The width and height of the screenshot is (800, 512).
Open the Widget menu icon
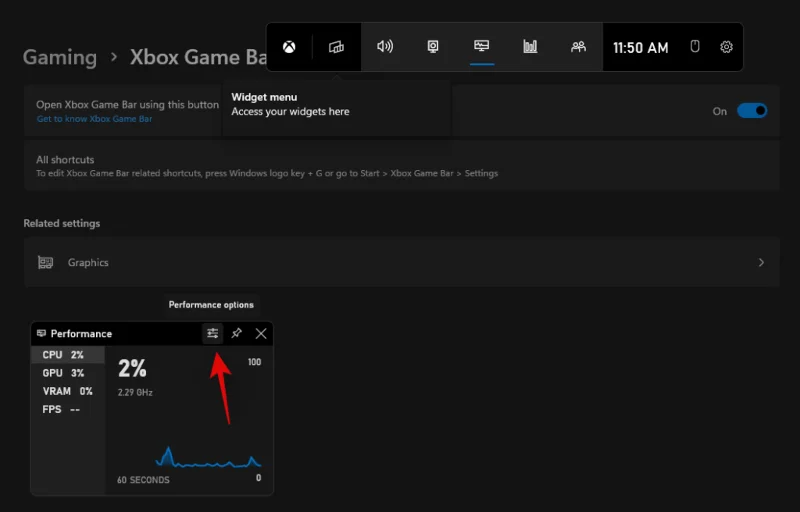(x=336, y=47)
